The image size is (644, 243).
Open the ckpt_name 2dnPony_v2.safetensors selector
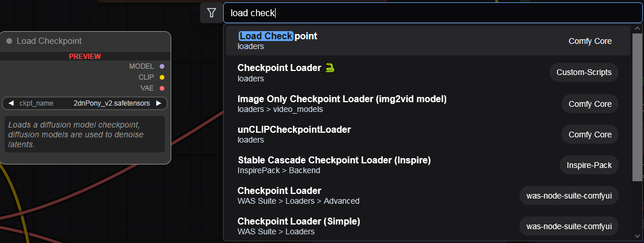click(85, 103)
